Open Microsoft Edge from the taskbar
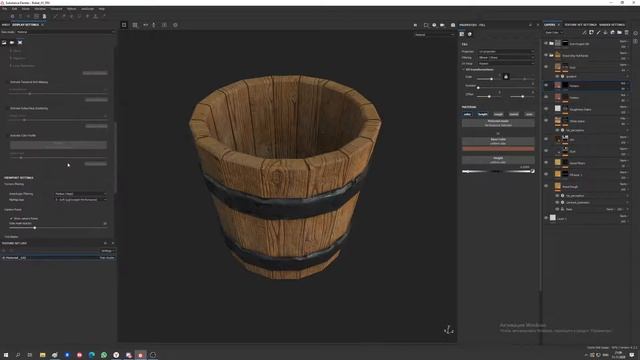Image resolution: width=640 pixels, height=360 pixels. 91,355
